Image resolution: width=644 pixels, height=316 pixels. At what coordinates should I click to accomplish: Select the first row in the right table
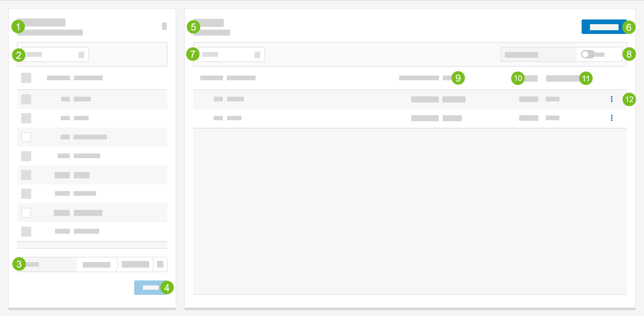[x=335, y=99]
